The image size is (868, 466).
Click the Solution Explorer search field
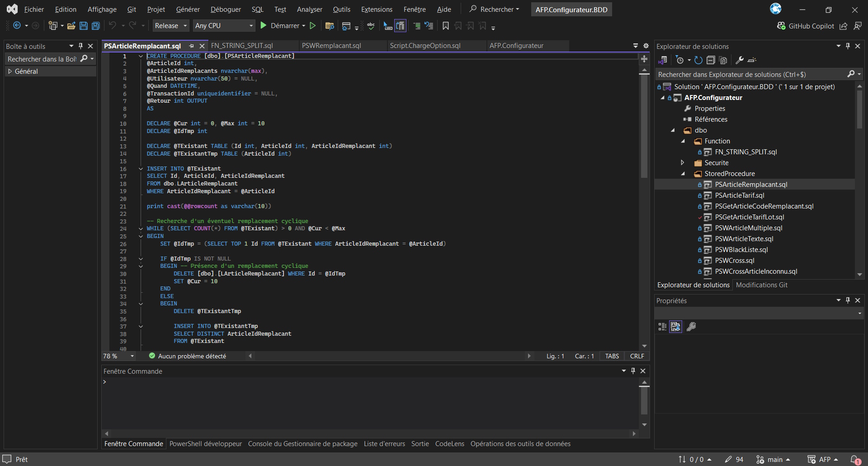(x=750, y=75)
